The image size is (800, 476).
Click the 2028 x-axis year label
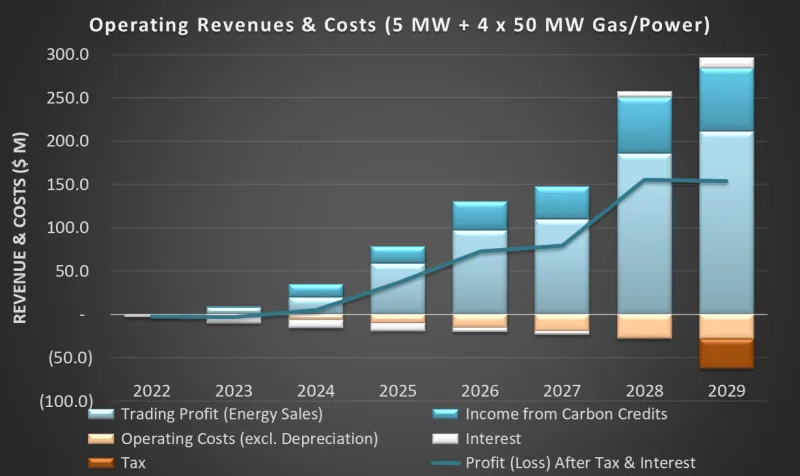click(644, 391)
